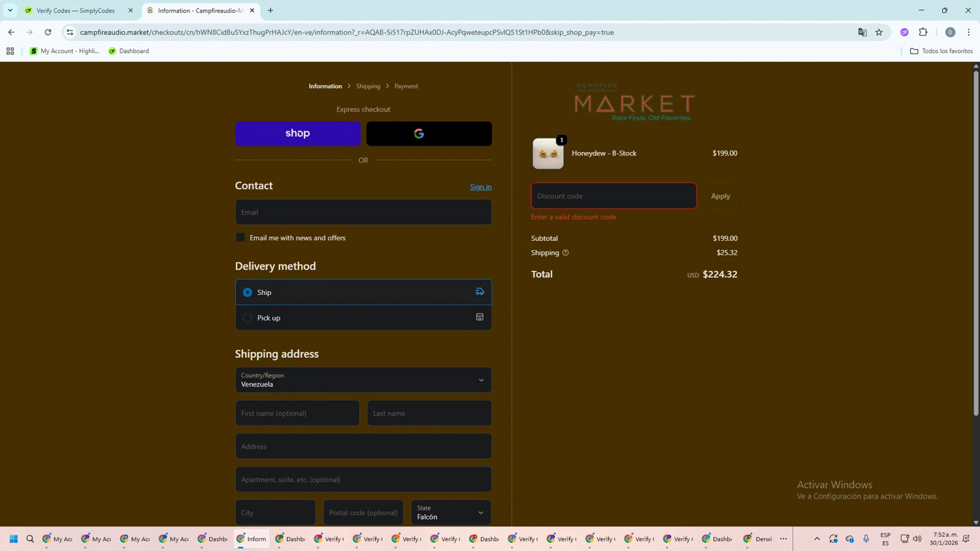Open the notifications bell icon

click(966, 539)
